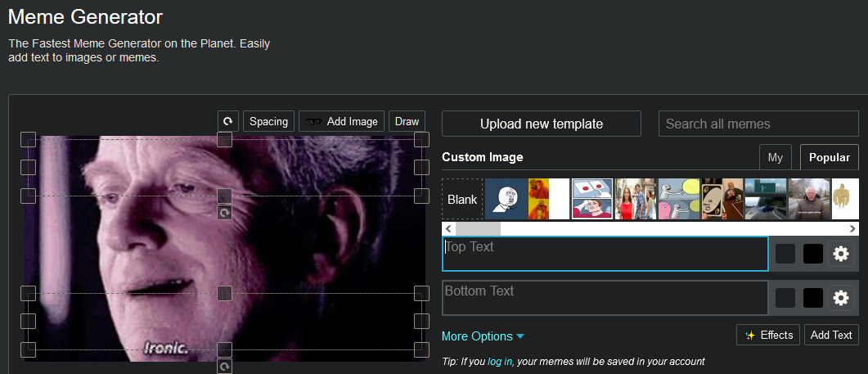Click the rotate handle below the top text box
868x374 pixels.
[225, 213]
